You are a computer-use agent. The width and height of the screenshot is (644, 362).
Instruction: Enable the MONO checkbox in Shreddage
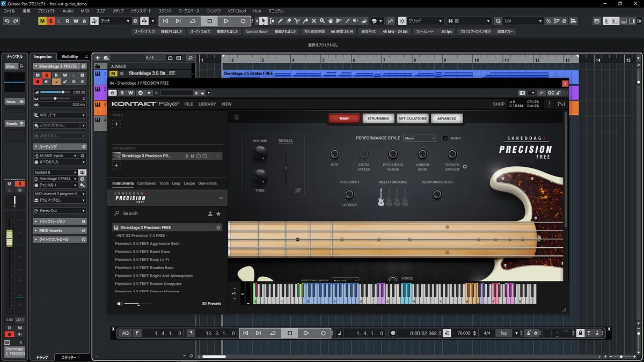click(x=445, y=138)
